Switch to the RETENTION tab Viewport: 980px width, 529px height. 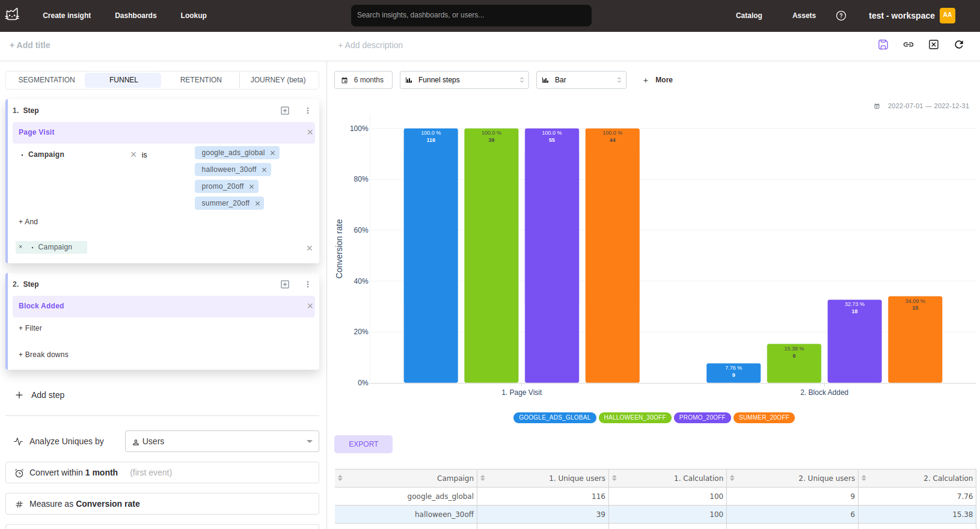[201, 80]
